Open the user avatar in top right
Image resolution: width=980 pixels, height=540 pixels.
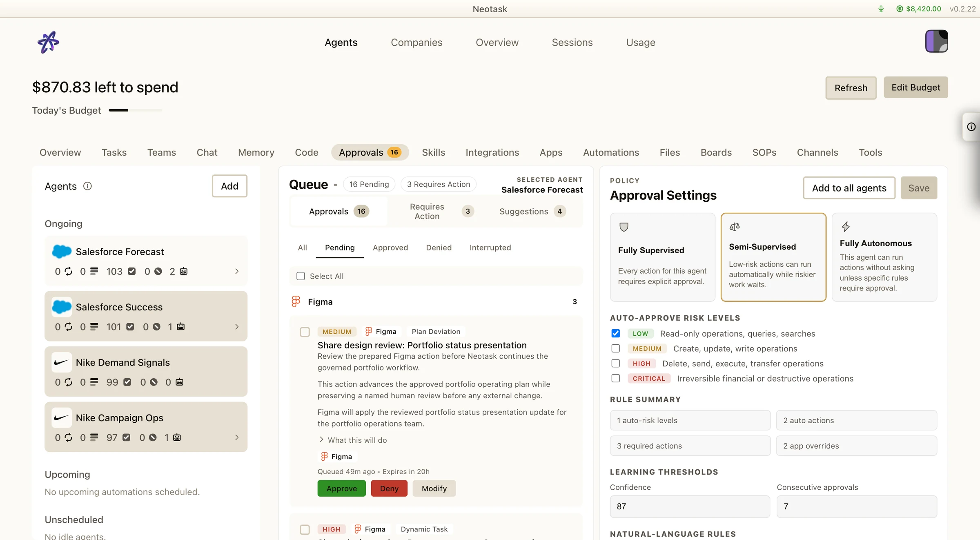click(936, 41)
